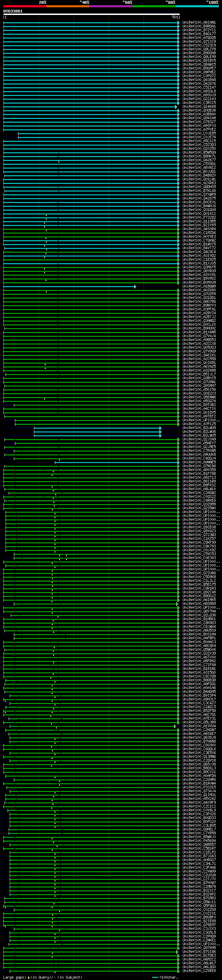This screenshot has height=980, width=222.
Task: Click label UniRef100_C1KZ57
Action: [199, 538]
